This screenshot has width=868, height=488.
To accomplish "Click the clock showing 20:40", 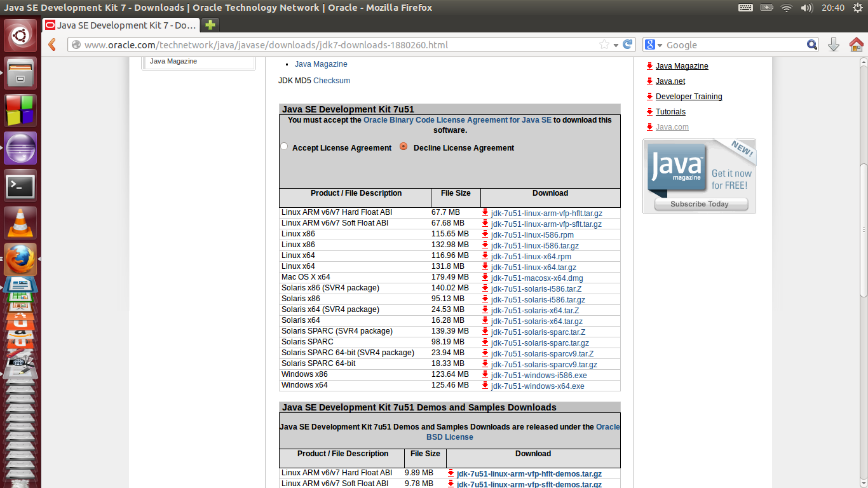I will click(x=832, y=8).
